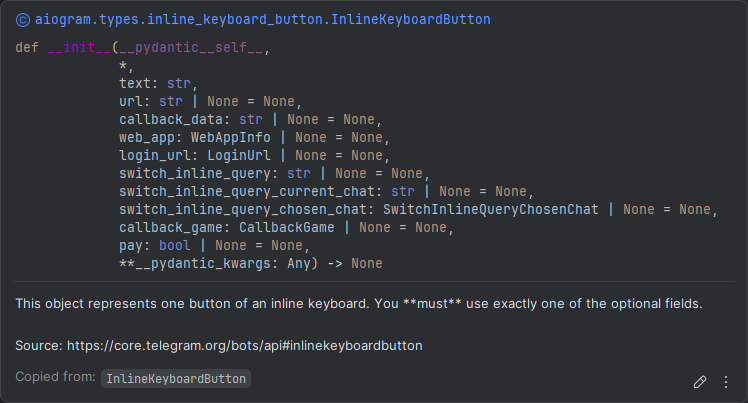The height and width of the screenshot is (403, 748).
Task: Click the 'Copied from:' label
Action: tap(55, 377)
